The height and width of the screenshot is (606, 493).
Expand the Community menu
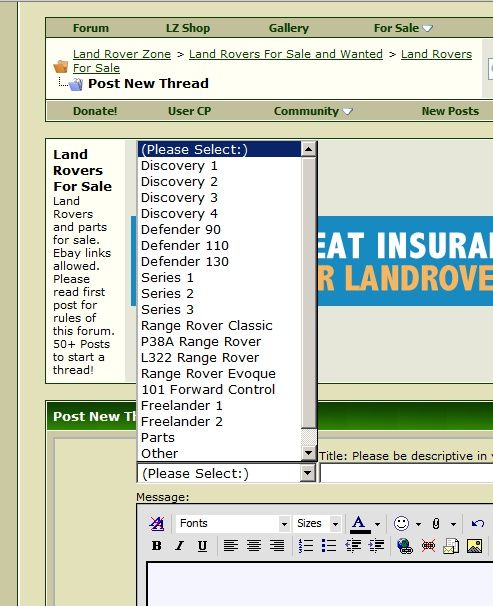point(313,111)
